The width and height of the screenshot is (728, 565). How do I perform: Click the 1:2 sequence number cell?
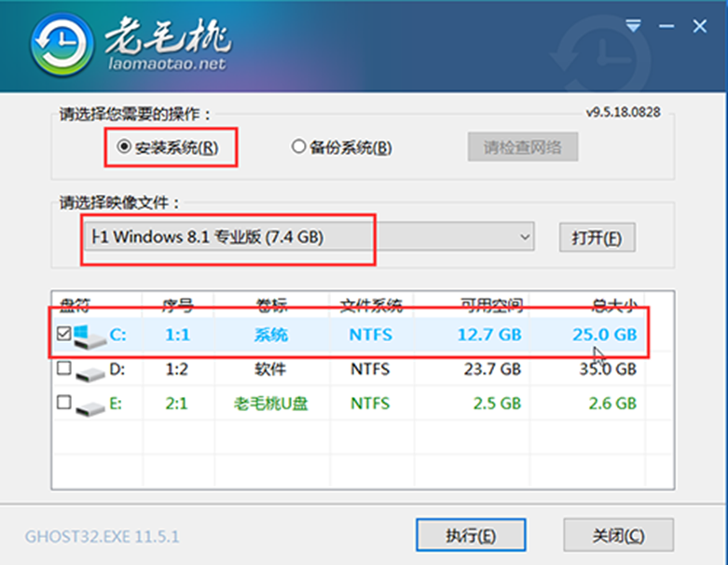pyautogui.click(x=177, y=369)
